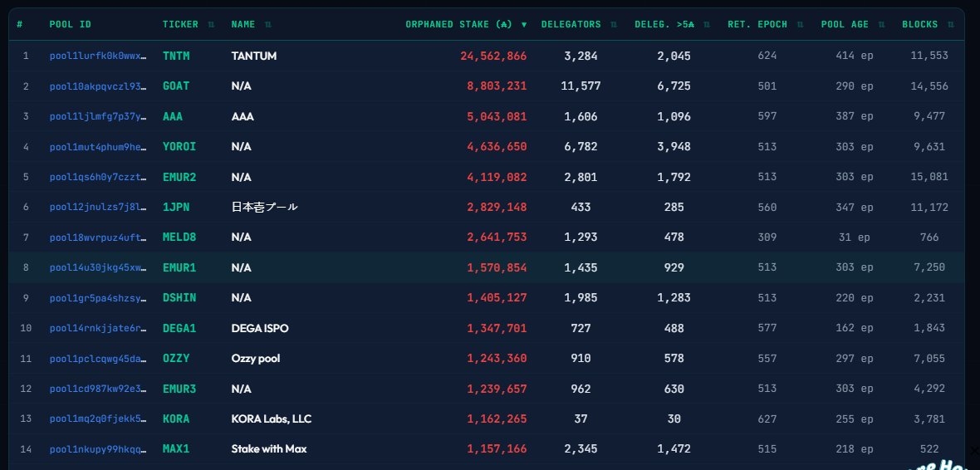Click orphaned stake value 24,562,866
This screenshot has width=980, height=470.
coord(494,56)
